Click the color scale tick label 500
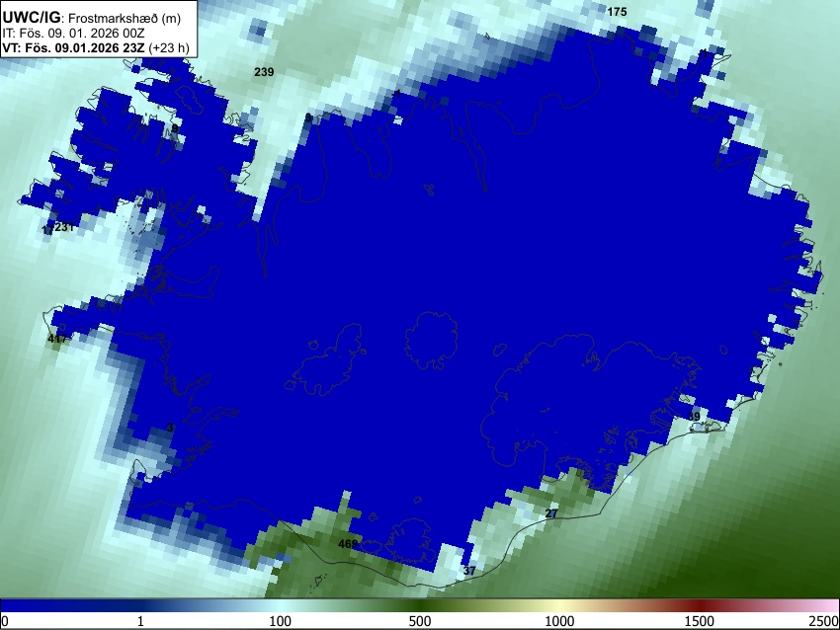Image resolution: width=840 pixels, height=630 pixels. click(420, 621)
